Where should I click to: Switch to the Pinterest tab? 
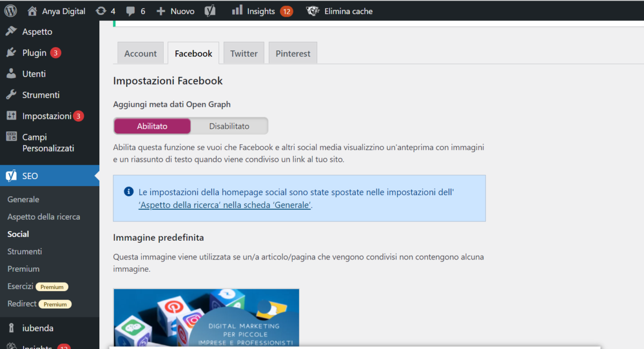(x=293, y=53)
